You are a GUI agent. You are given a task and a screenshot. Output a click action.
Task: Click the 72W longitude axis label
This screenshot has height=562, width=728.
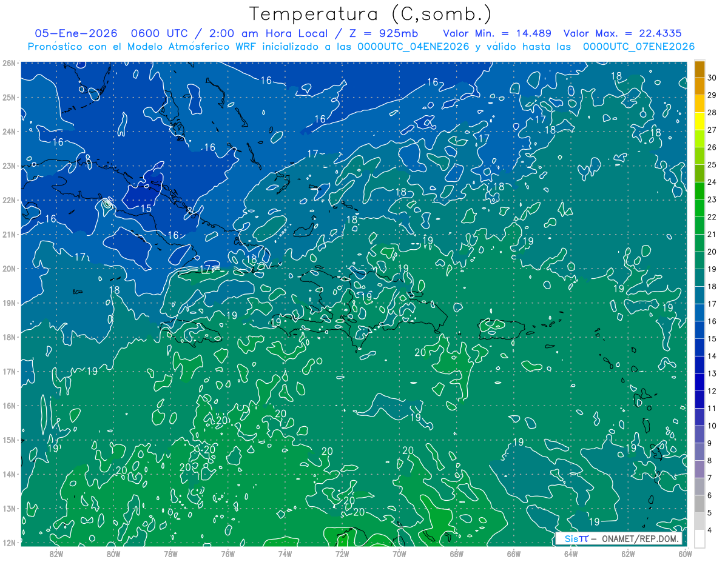tap(342, 553)
